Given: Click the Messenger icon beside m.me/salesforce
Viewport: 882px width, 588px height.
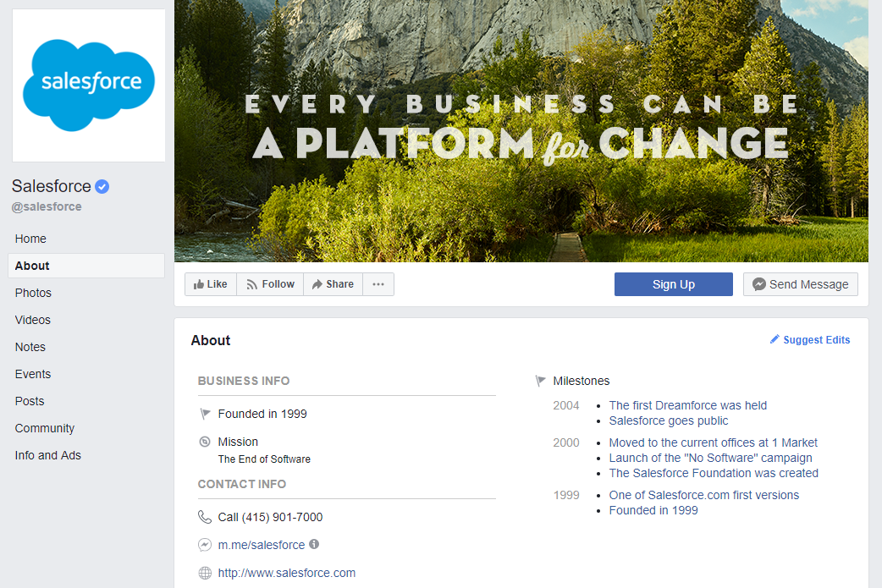Looking at the screenshot, I should (x=205, y=545).
